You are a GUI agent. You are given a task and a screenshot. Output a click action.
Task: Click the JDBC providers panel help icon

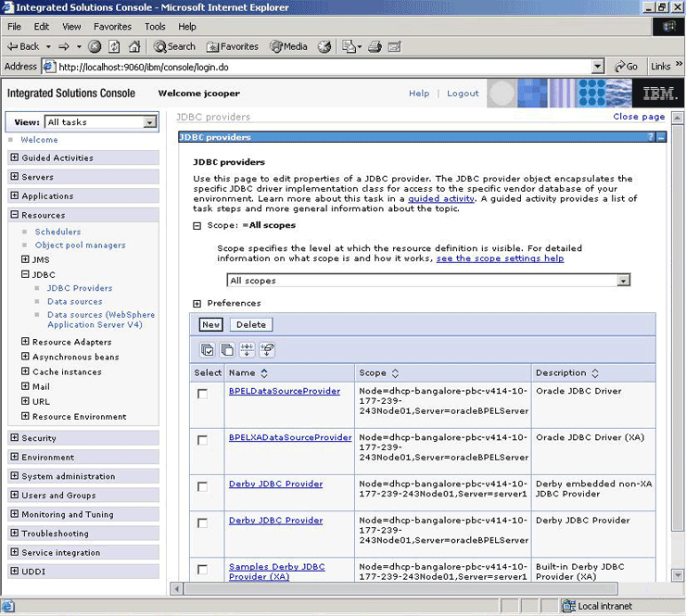(651, 137)
